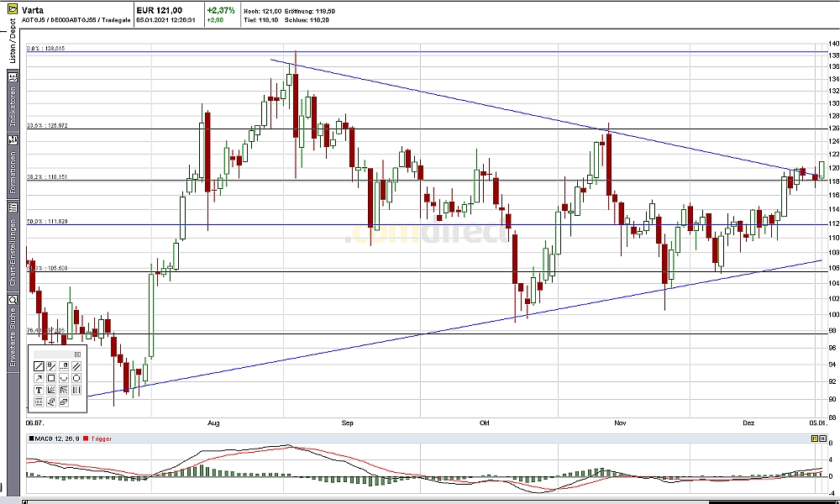Pick the labeled trend line tool
The image size is (840, 504).
click(51, 366)
